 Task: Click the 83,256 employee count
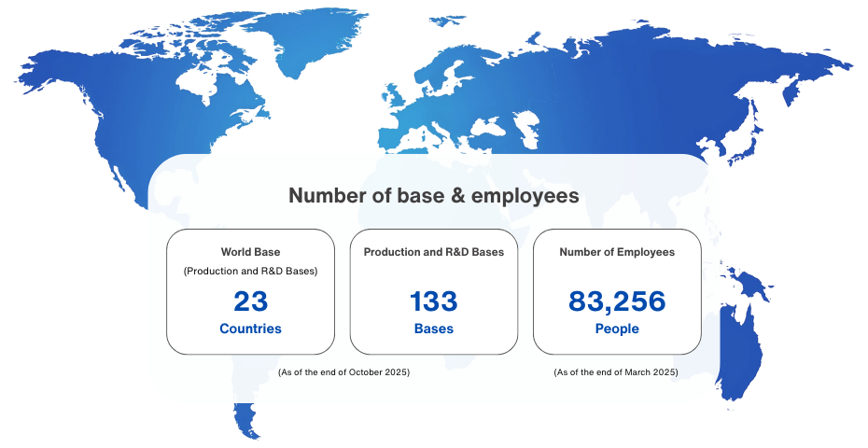click(x=616, y=301)
